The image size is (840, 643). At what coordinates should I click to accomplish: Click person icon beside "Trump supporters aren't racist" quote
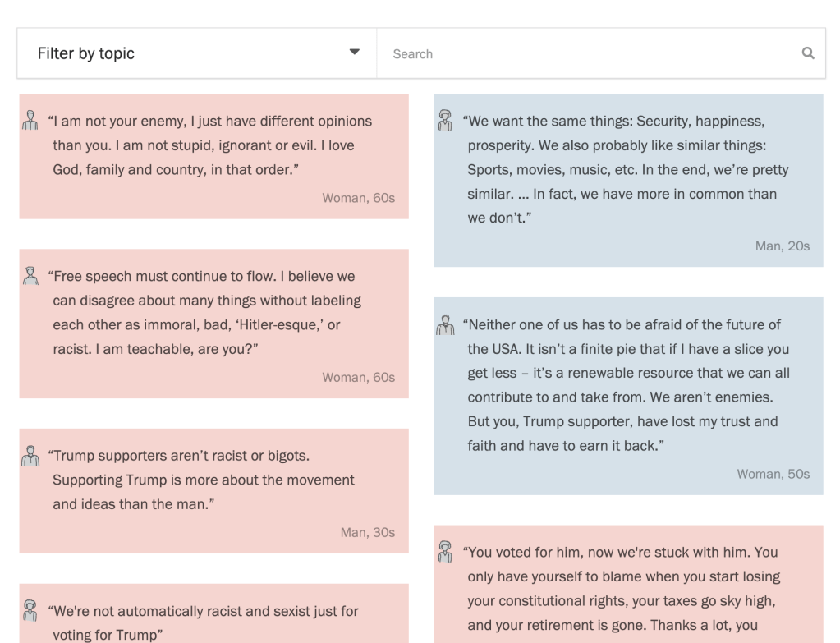30,455
